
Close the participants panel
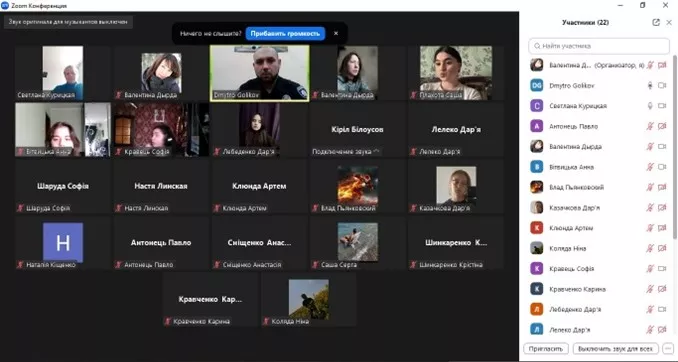[669, 22]
